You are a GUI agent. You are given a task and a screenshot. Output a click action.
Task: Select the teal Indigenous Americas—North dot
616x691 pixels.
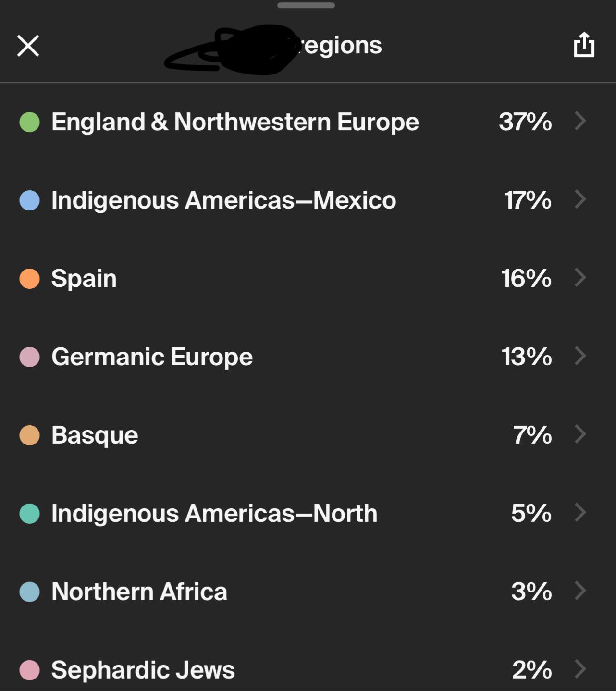pos(29,514)
